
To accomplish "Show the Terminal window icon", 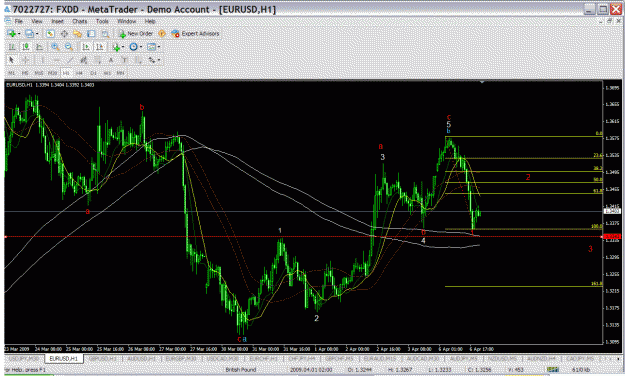I will pos(91,33).
